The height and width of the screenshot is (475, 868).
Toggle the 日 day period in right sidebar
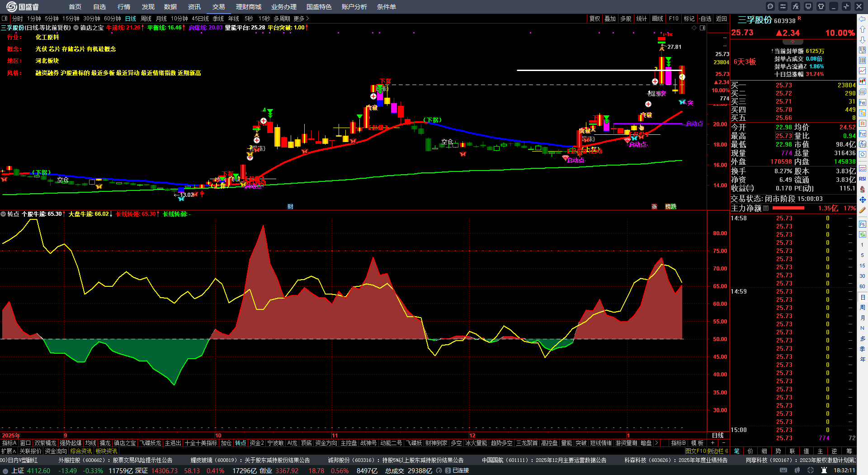(x=863, y=297)
